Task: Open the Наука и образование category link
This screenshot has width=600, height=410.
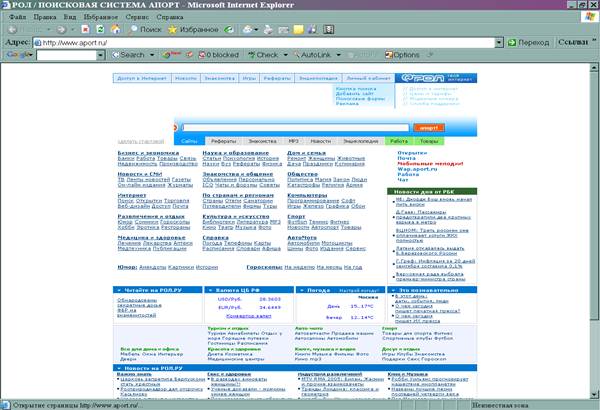Action: 235,153
